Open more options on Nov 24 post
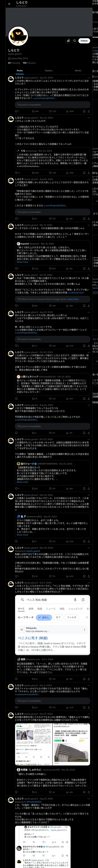 89,118
